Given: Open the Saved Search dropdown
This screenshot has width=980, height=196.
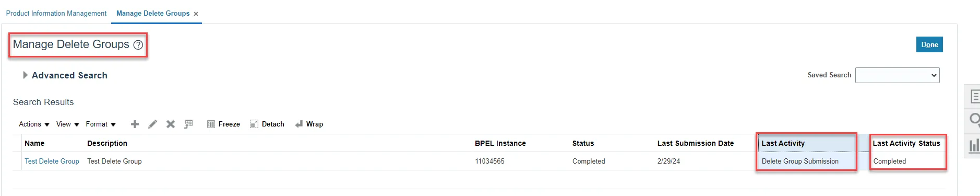Looking at the screenshot, I should [x=897, y=75].
